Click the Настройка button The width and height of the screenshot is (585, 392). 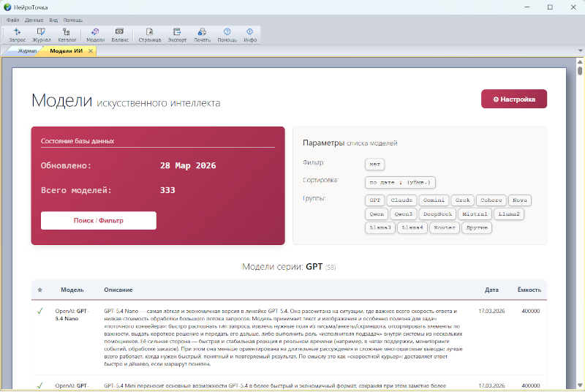click(514, 99)
